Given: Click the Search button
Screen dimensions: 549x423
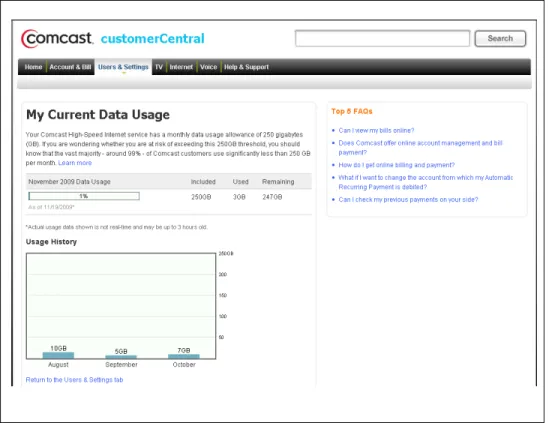Looking at the screenshot, I should (x=500, y=39).
